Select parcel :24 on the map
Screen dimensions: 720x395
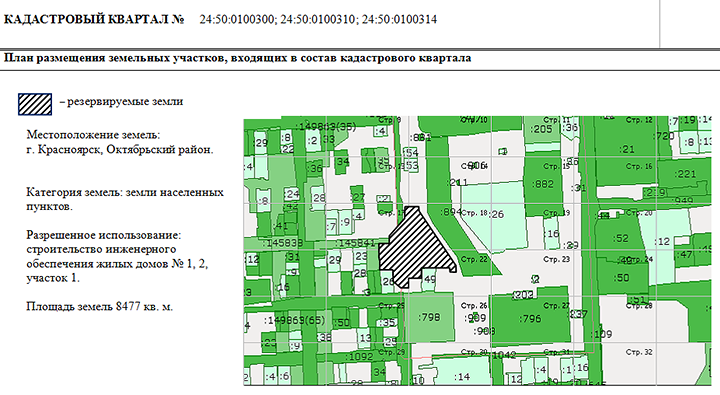[x=292, y=194]
